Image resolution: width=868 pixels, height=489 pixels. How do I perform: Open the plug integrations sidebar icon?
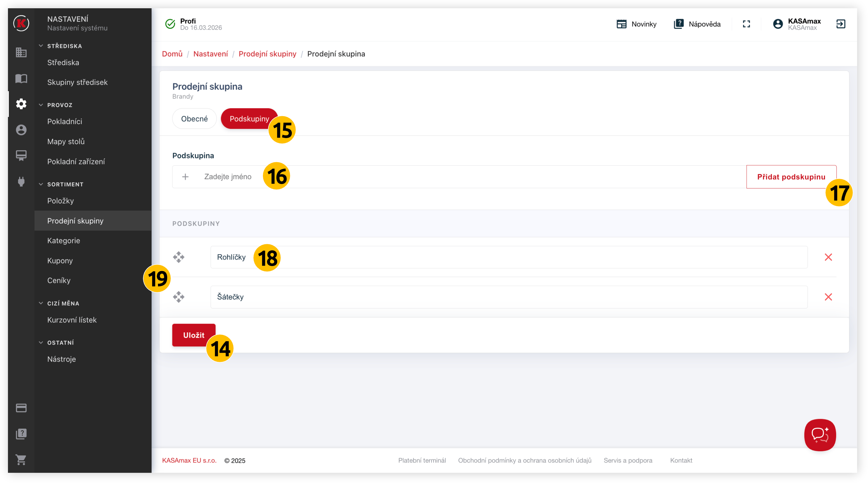tap(21, 181)
